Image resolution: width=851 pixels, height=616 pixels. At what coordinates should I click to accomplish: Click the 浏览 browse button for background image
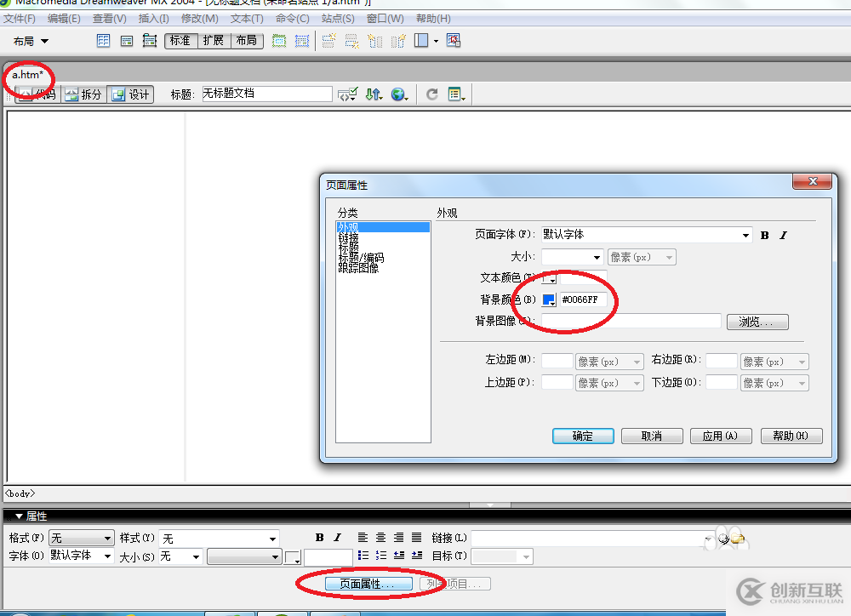(x=757, y=322)
